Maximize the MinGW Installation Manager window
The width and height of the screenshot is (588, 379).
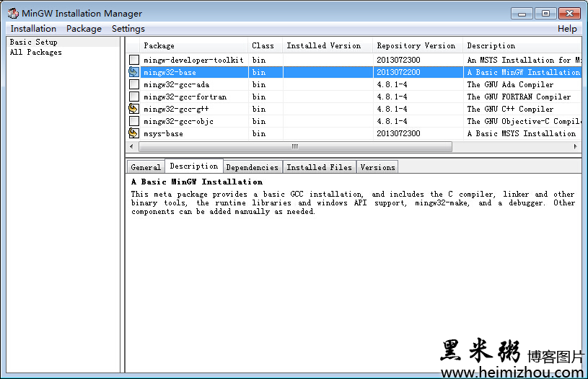pyautogui.click(x=545, y=14)
